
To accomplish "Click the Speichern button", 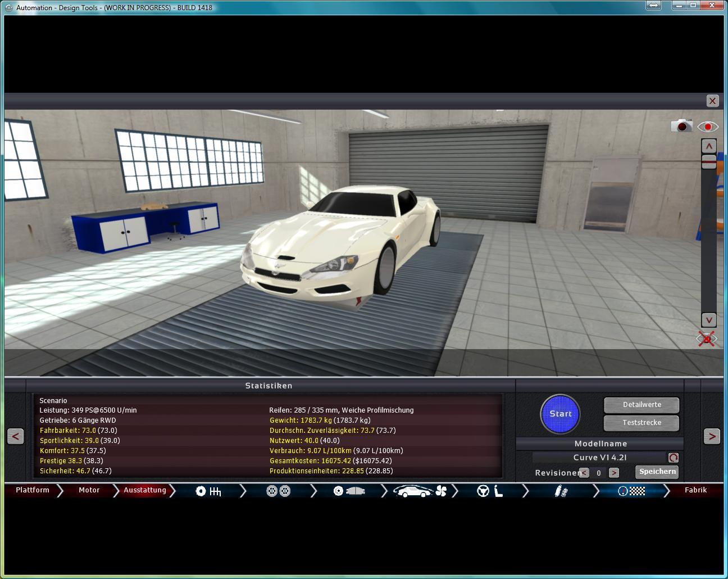I will [657, 472].
